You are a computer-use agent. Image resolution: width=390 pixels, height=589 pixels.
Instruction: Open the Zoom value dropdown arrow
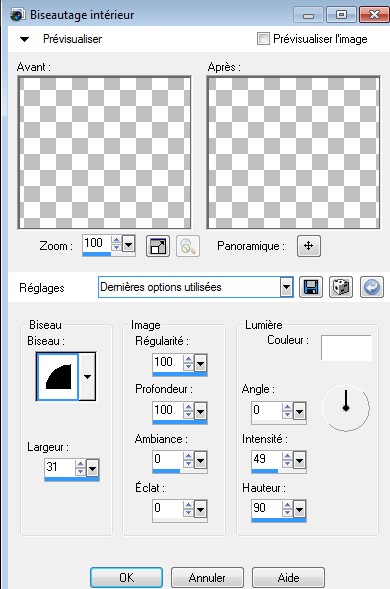pos(128,245)
